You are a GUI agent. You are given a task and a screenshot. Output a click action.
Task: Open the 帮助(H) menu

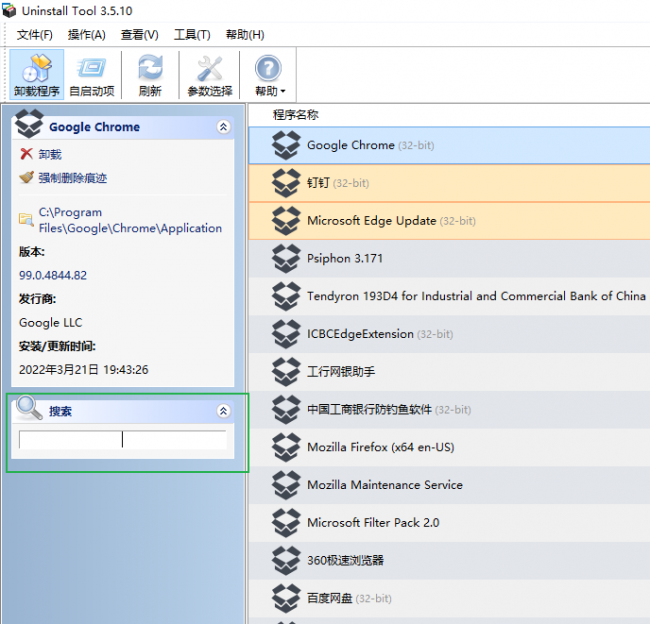[x=245, y=35]
